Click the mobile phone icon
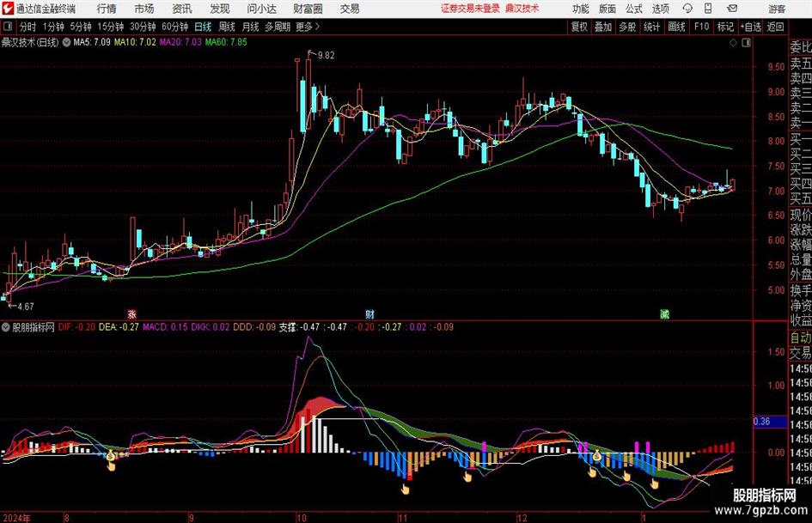Screen dimensions: 812x523 point(708,9)
